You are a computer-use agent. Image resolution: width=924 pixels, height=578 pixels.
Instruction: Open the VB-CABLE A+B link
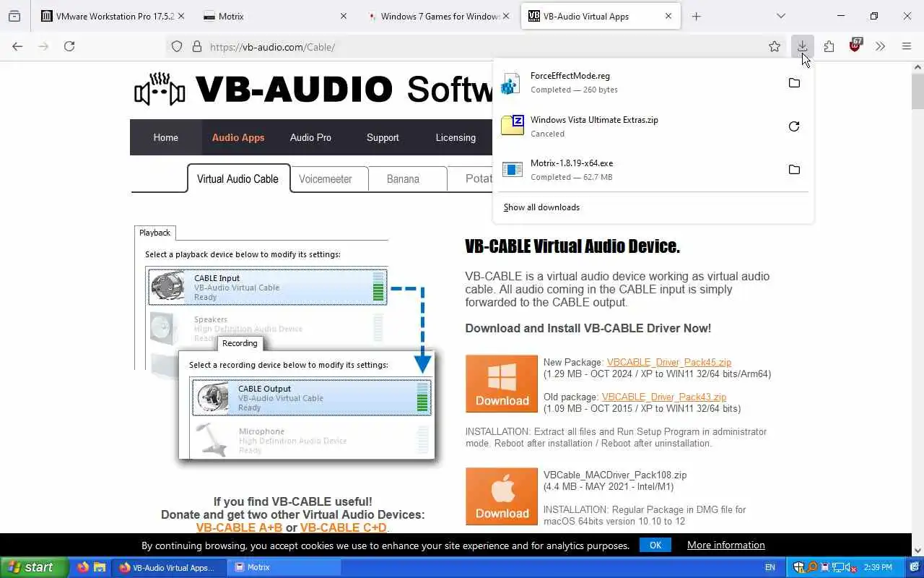[239, 527]
